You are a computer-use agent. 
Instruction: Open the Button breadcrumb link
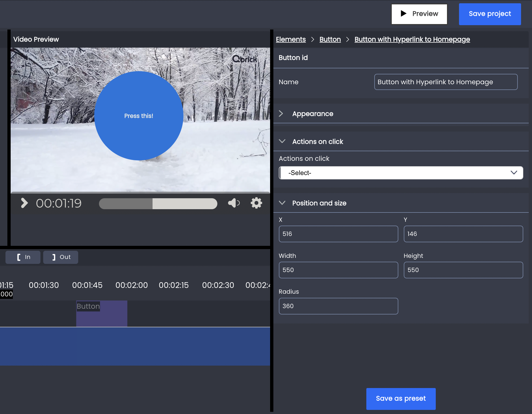[330, 39]
